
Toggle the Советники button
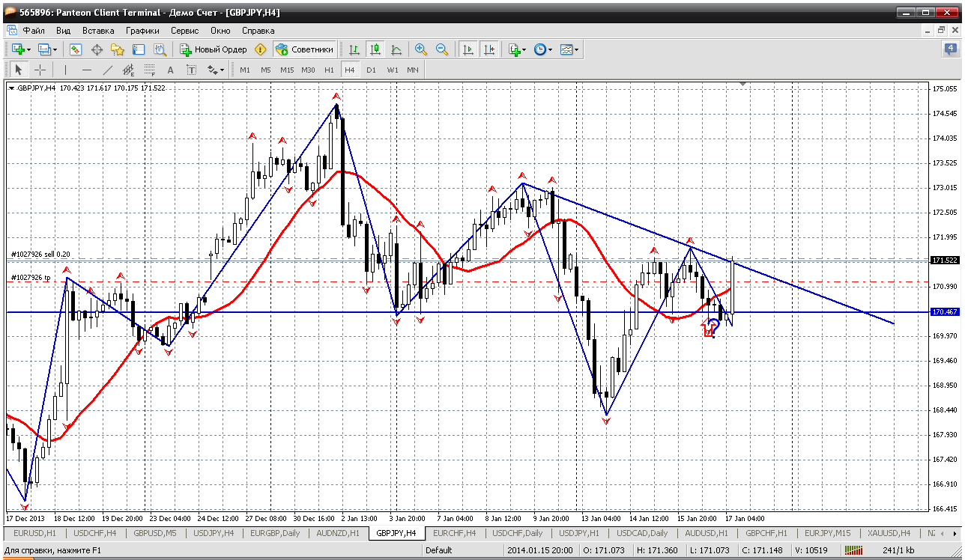[304, 49]
